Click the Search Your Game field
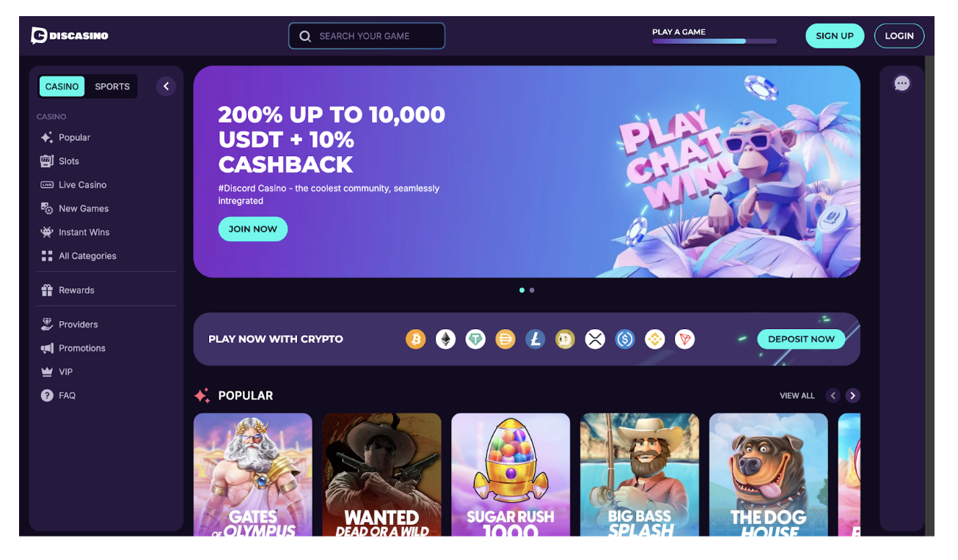 [367, 36]
